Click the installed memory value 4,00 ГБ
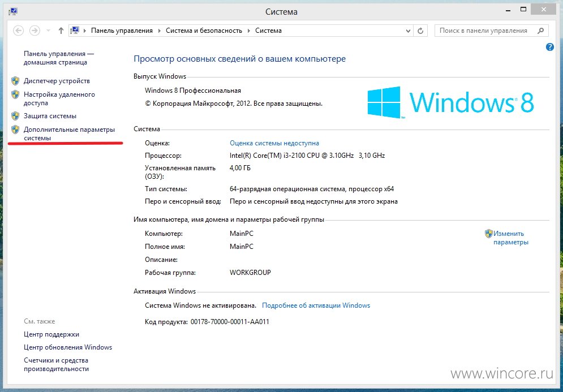 (240, 167)
